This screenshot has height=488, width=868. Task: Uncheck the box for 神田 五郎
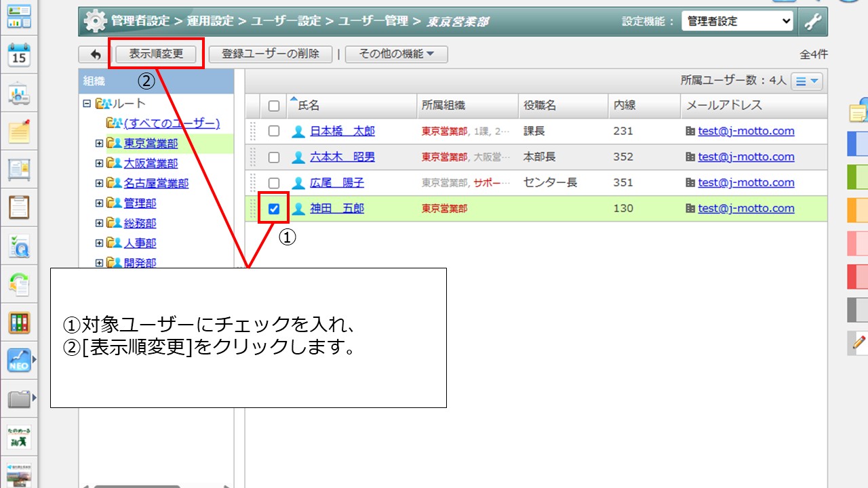coord(274,209)
